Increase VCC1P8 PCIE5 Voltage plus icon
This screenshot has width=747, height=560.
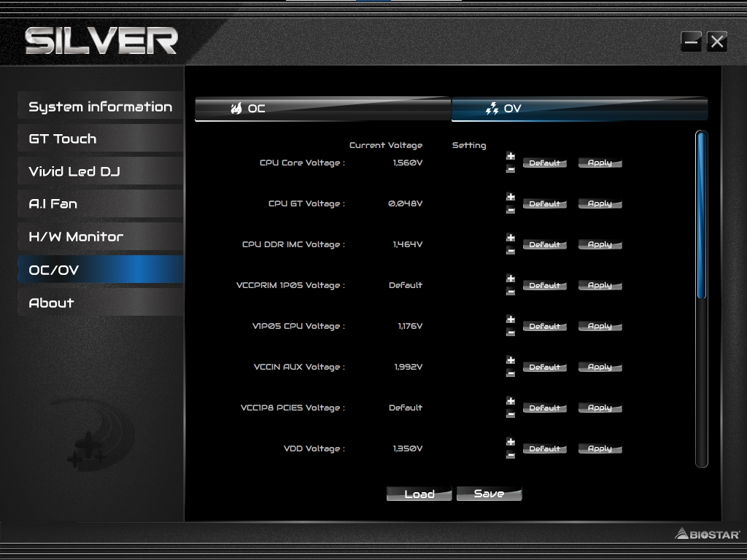tap(511, 401)
